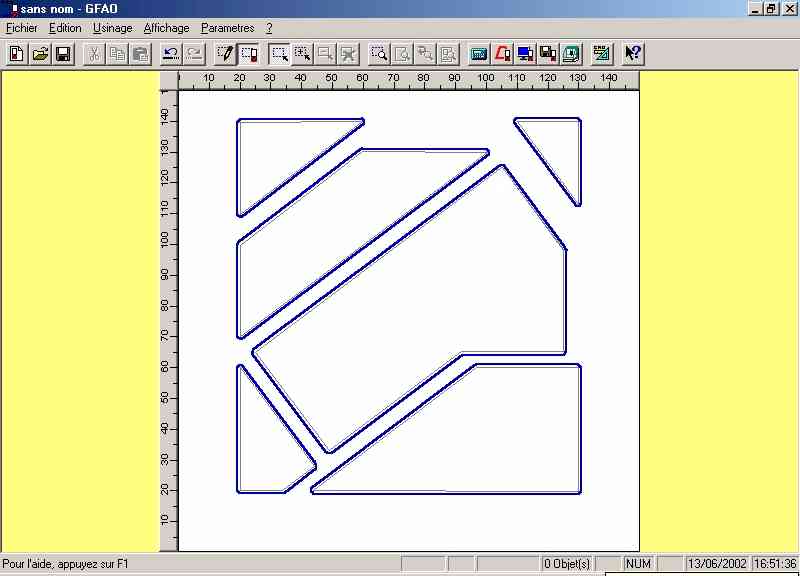Start machining with the green machine icon
Screen dimensions: 800x576
click(571, 54)
